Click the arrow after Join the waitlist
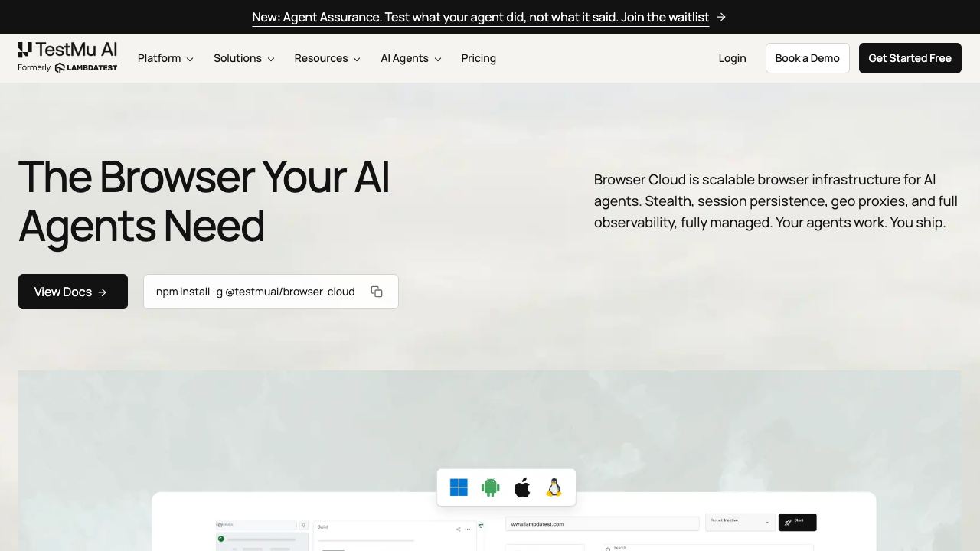Viewport: 980px width, 551px height. (x=721, y=17)
